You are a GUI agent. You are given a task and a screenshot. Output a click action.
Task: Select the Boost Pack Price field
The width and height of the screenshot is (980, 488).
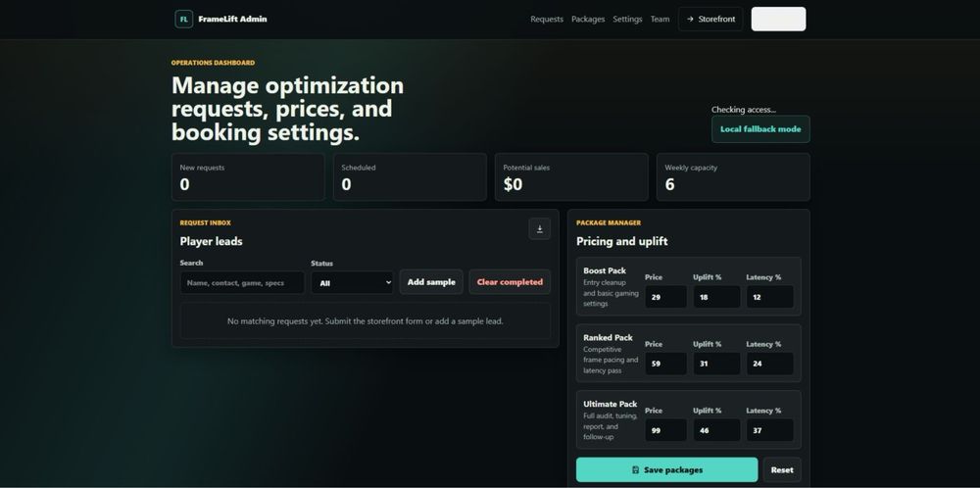[x=665, y=297]
